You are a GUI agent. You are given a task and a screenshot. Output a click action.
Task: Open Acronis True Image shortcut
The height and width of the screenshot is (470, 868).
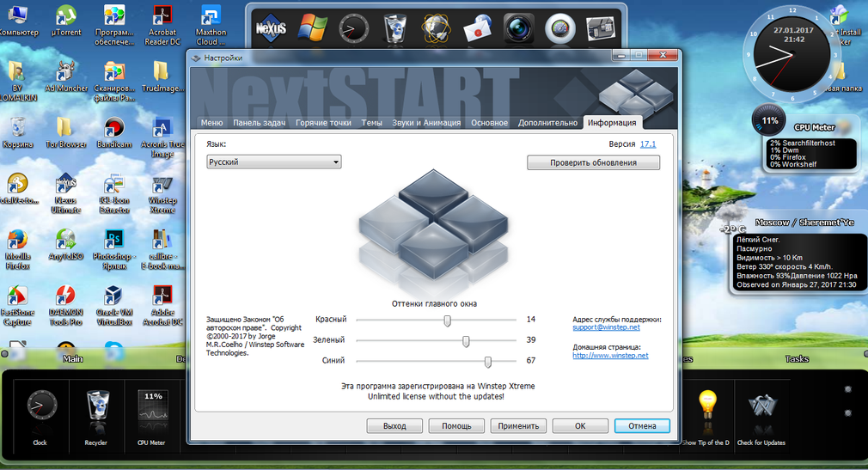pyautogui.click(x=162, y=137)
